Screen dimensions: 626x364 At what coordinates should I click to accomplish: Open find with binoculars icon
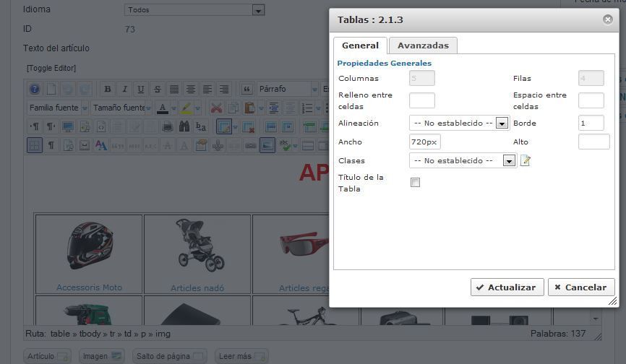tap(184, 127)
